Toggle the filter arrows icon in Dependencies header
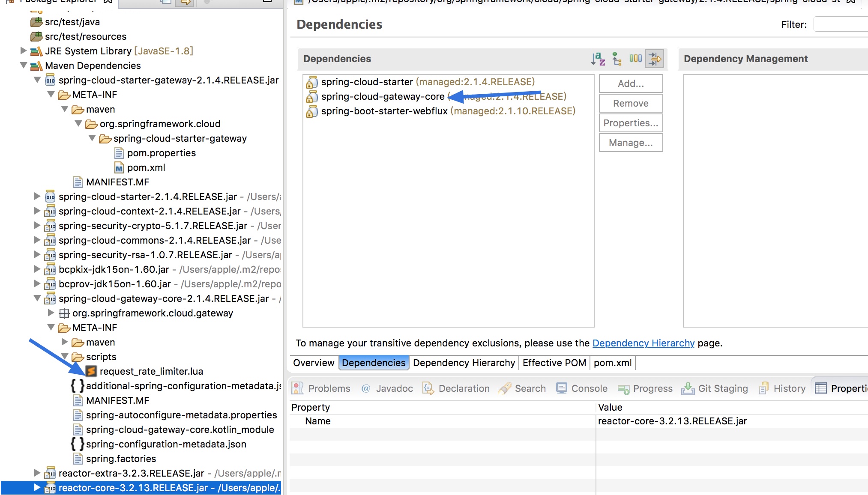The width and height of the screenshot is (868, 495). 655,59
